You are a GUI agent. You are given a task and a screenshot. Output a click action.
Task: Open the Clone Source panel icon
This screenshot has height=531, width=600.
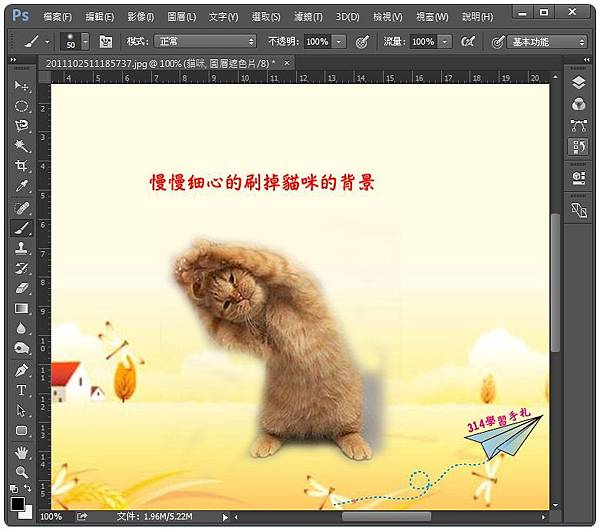[x=579, y=210]
